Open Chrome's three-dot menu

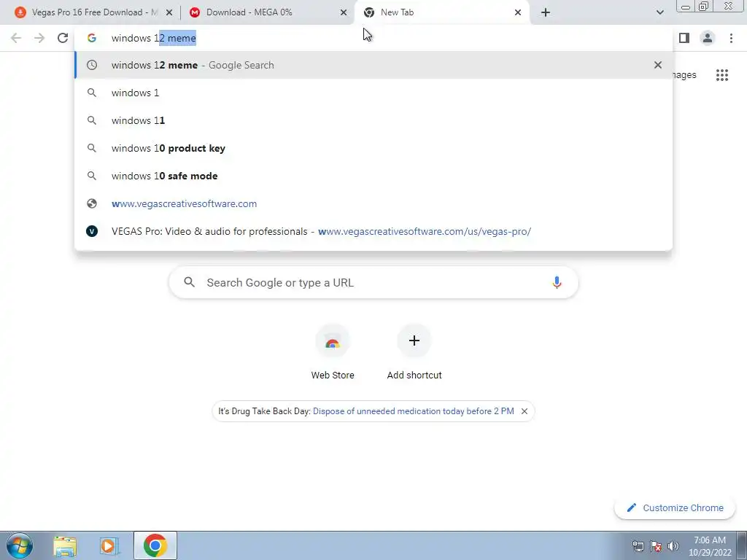tap(731, 38)
